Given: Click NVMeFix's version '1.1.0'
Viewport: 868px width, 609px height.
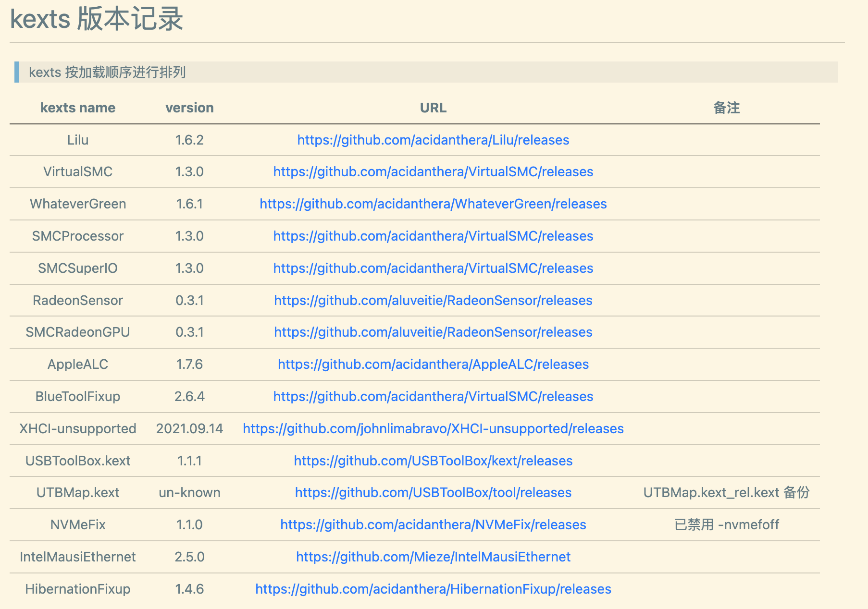Looking at the screenshot, I should [189, 524].
